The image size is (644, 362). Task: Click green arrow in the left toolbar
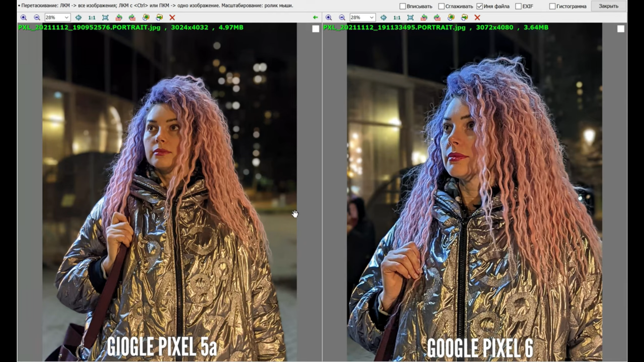315,17
